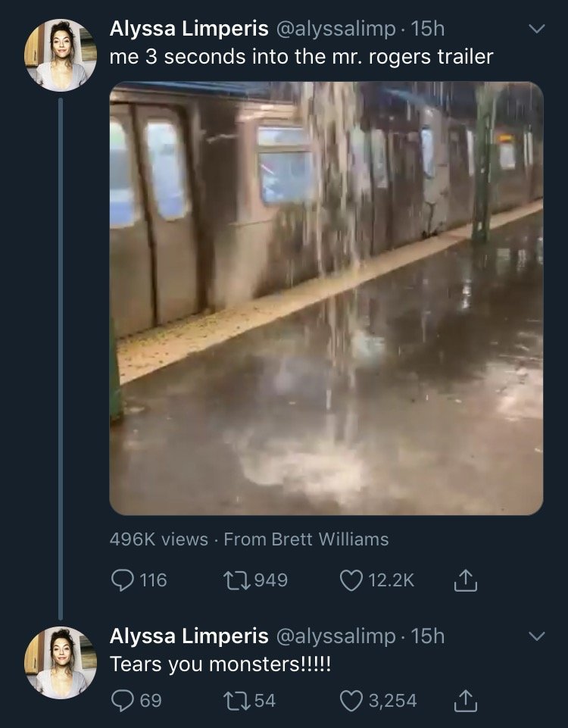Open Alyssa Limperis avatar on second tweet
Image resolution: width=568 pixels, height=728 pixels.
[61, 663]
